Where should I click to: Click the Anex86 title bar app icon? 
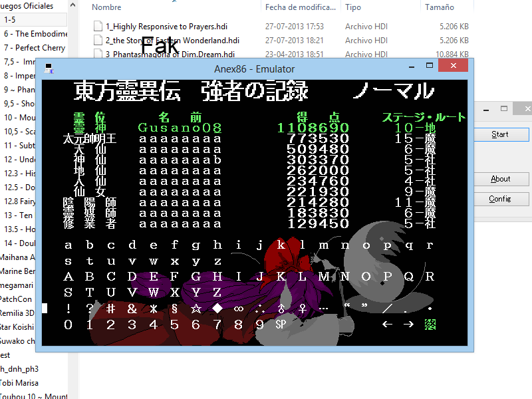click(x=49, y=68)
